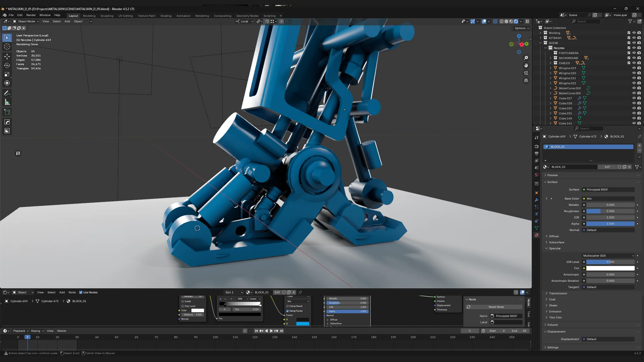Select the Rotate tool
The width and height of the screenshot is (644, 362).
(7, 65)
